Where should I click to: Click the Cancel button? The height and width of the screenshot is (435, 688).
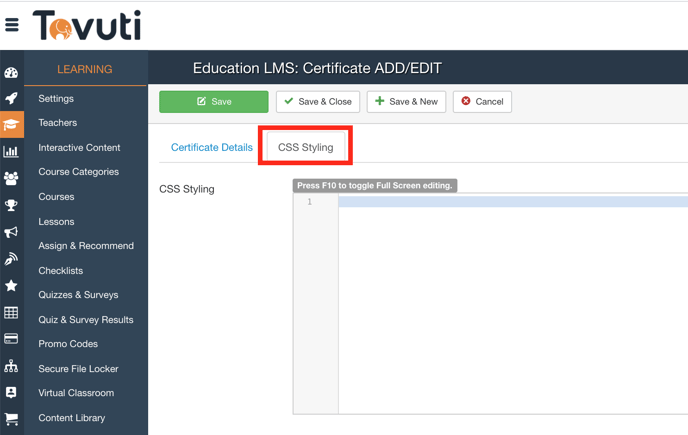click(482, 102)
